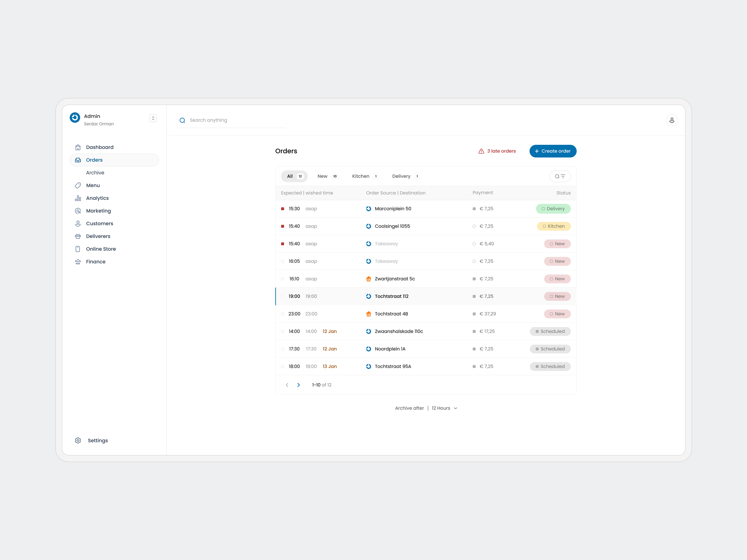The height and width of the screenshot is (560, 747).
Task: Select the checkbox on the Tochtstraat 112 row
Action: click(282, 296)
